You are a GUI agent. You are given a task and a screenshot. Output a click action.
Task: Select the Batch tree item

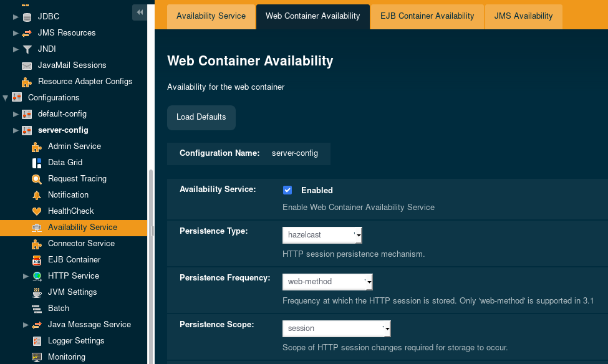coord(59,308)
